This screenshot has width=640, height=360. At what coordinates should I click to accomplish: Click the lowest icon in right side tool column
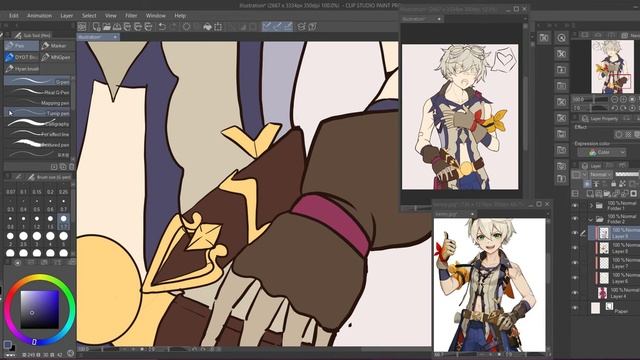tap(562, 178)
